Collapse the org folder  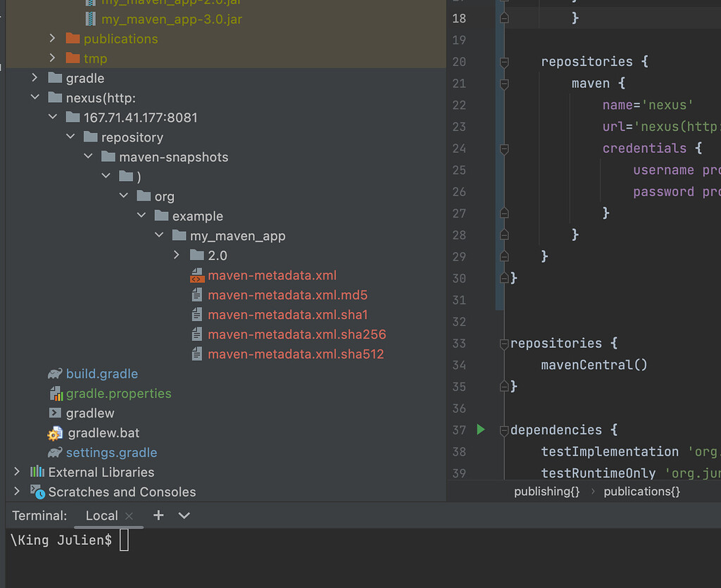point(124,195)
